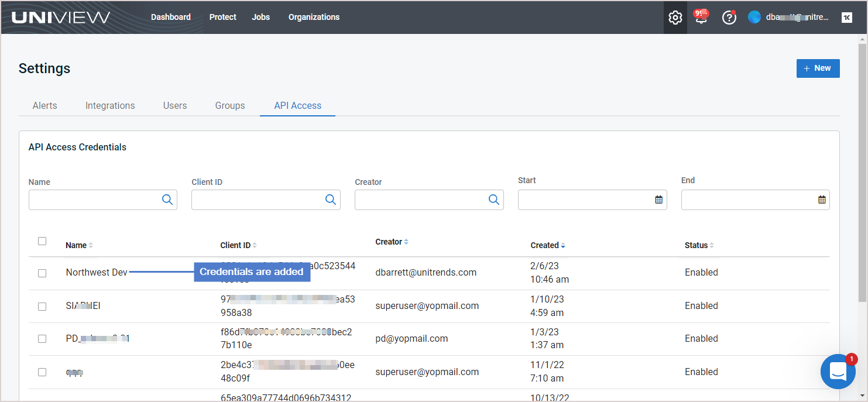Sort by the Name column arrows
Screen dimensions: 868x402
point(91,245)
